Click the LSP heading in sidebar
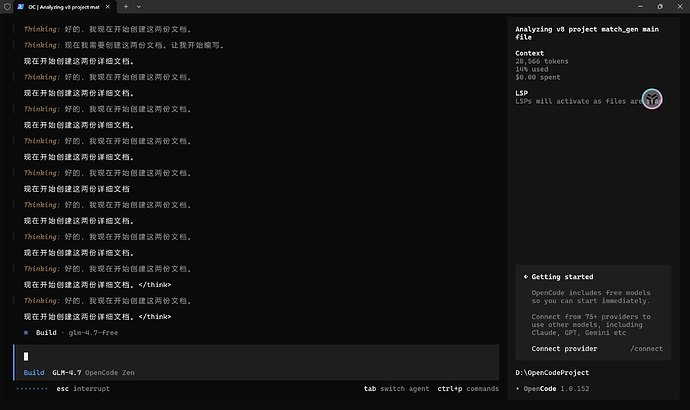Screen dimensions: 690x410 tap(521, 93)
